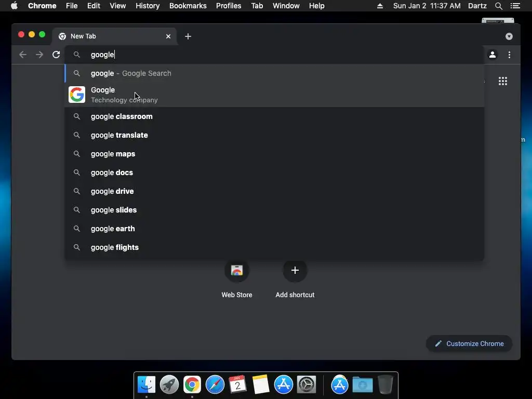Click Chrome icon in the Dock
This screenshot has width=532, height=399.
(192, 385)
